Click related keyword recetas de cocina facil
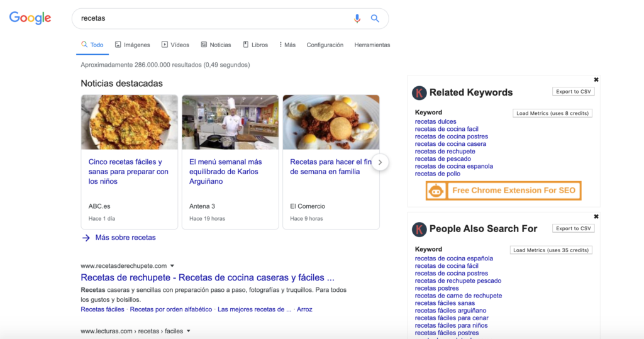644x339 pixels. click(447, 129)
